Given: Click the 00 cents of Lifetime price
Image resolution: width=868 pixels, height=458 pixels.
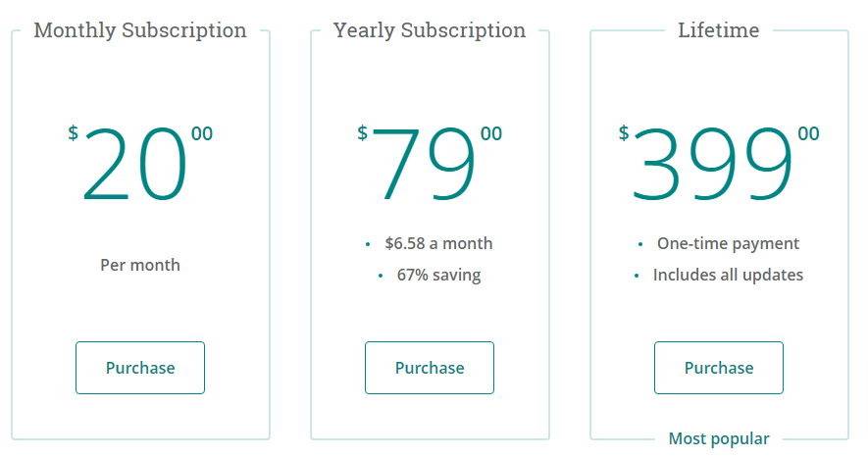Looking at the screenshot, I should (x=808, y=133).
